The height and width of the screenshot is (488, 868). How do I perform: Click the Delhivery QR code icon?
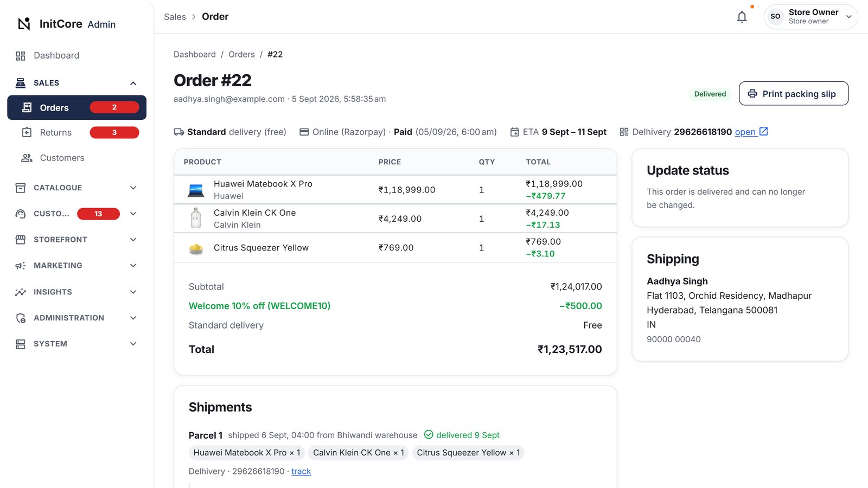click(624, 132)
